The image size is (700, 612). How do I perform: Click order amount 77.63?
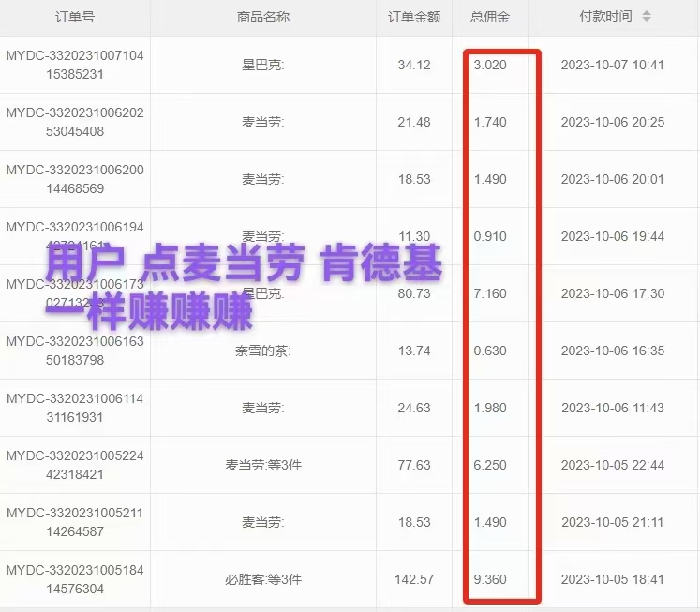coord(414,465)
